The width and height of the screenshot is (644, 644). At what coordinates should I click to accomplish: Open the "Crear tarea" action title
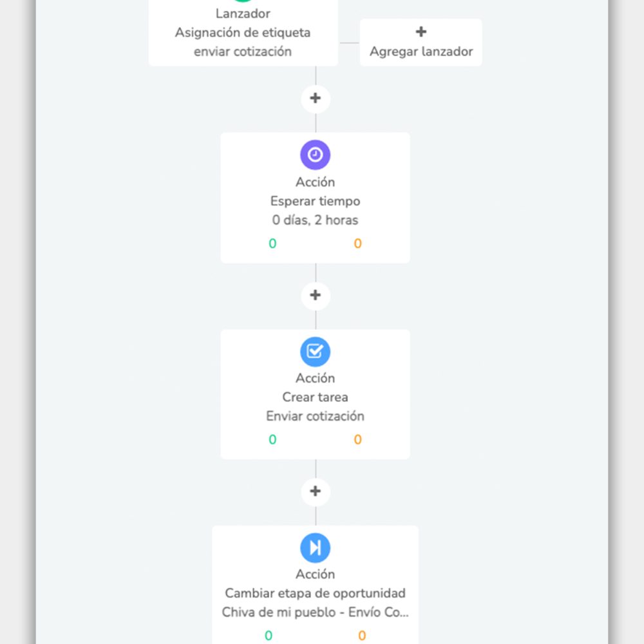(315, 397)
